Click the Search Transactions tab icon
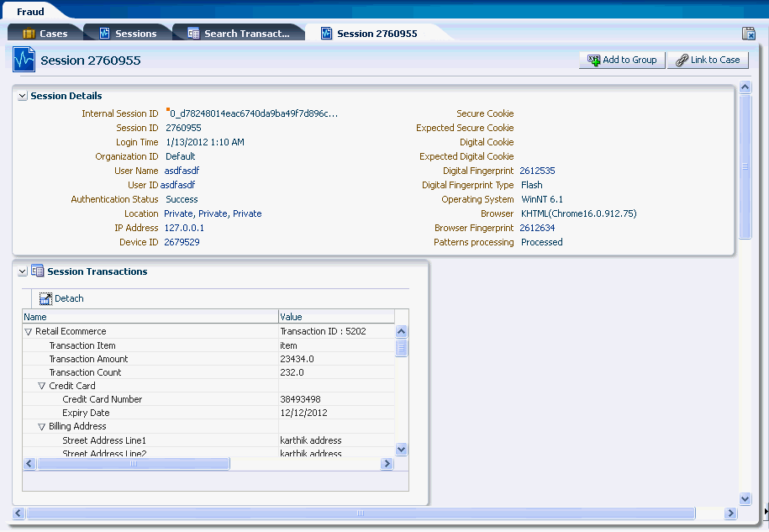 point(193,34)
